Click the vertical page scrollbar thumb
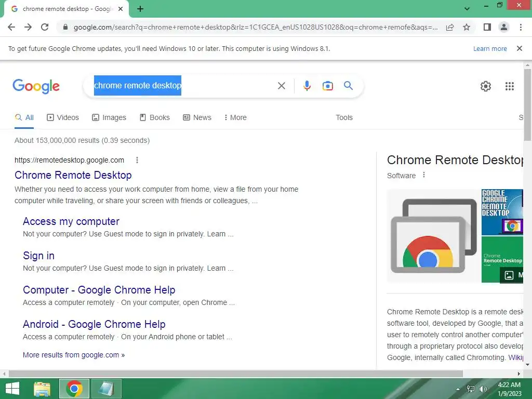The image size is (532, 399). [527, 104]
